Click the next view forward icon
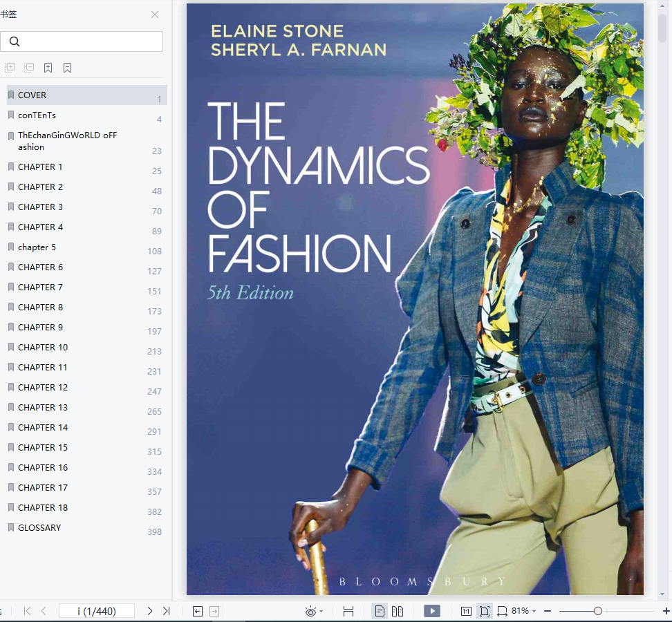The height and width of the screenshot is (622, 672). pyautogui.click(x=214, y=612)
